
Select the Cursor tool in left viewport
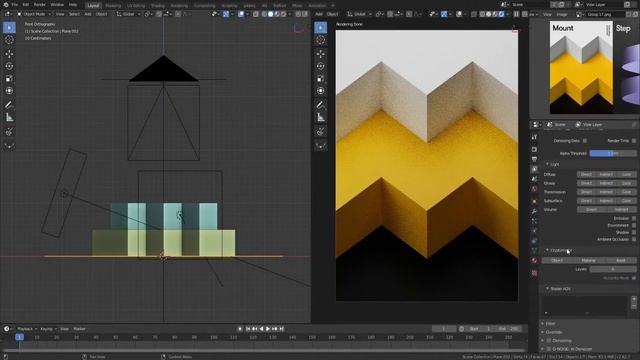click(9, 40)
